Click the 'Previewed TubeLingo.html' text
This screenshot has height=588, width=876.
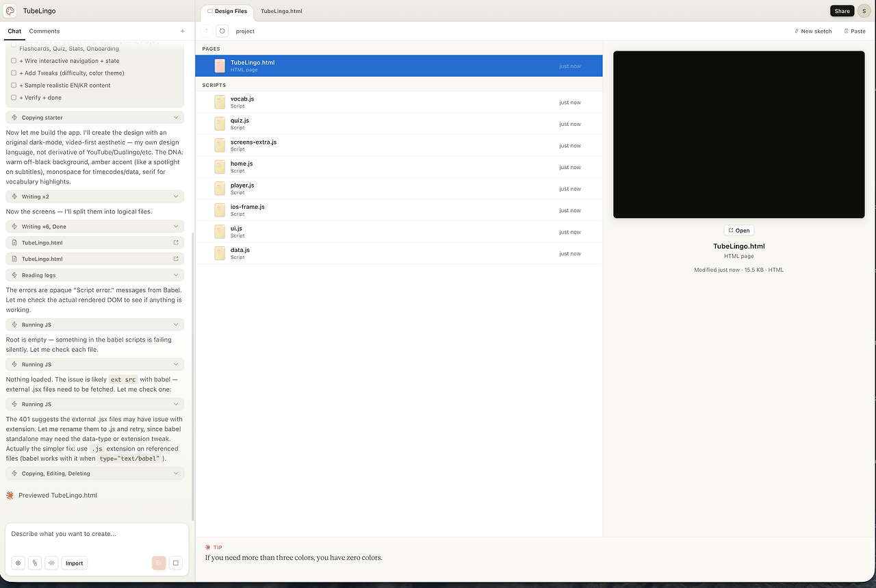tap(57, 495)
